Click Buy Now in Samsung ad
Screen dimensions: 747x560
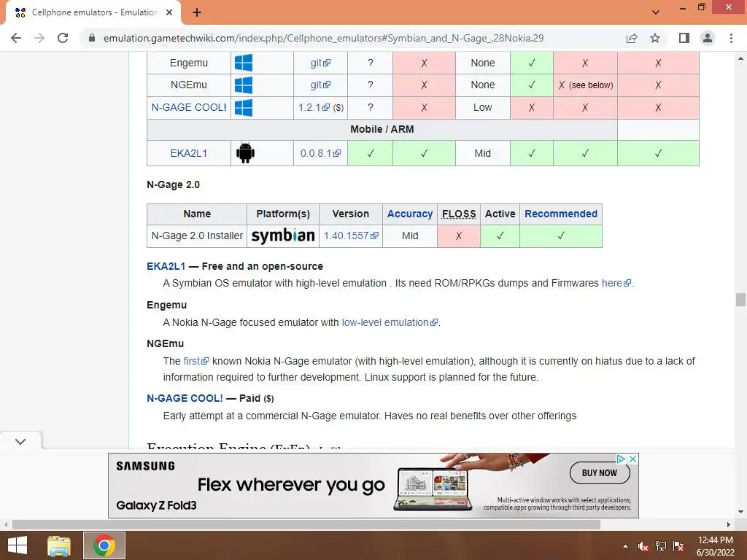pos(600,472)
